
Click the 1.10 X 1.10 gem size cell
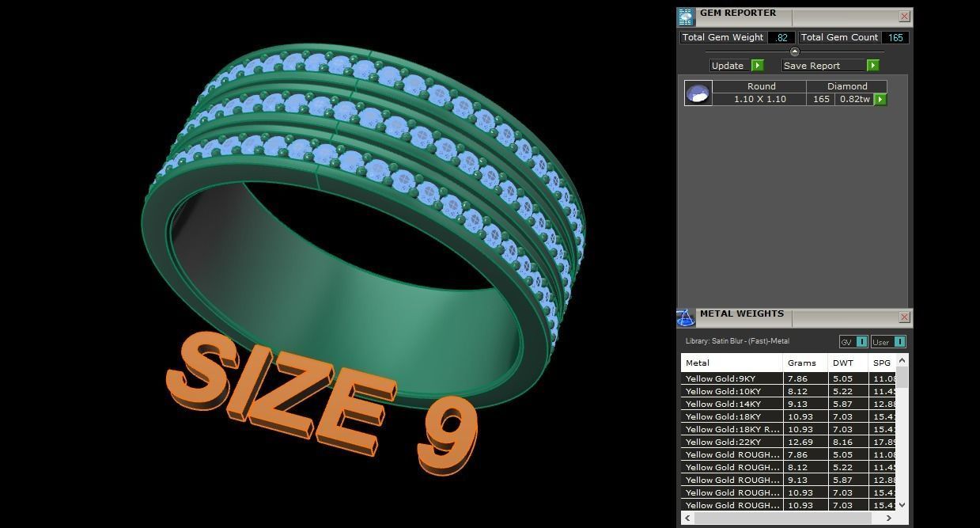[x=759, y=99]
